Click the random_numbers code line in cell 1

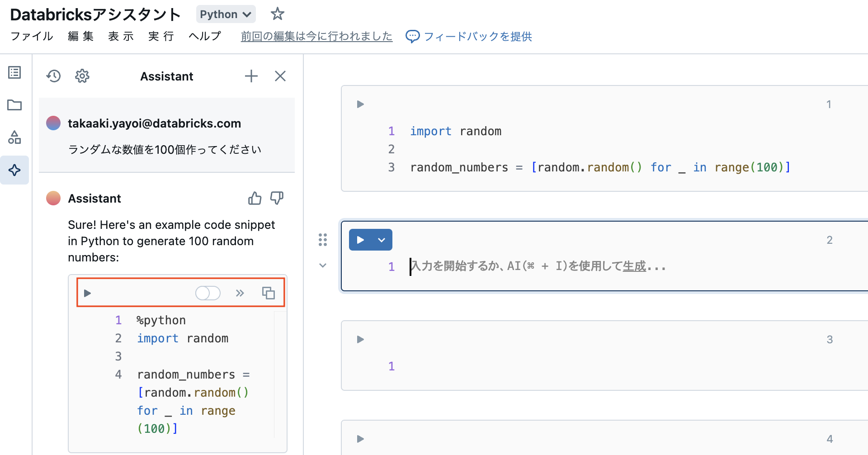click(600, 167)
